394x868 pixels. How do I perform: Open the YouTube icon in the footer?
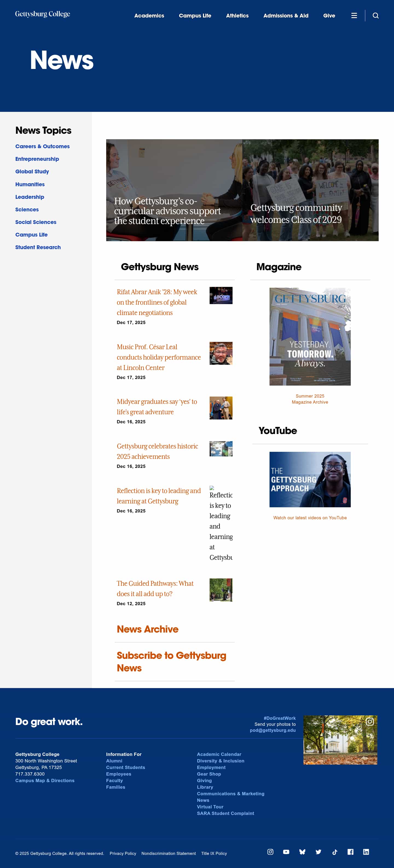(286, 852)
